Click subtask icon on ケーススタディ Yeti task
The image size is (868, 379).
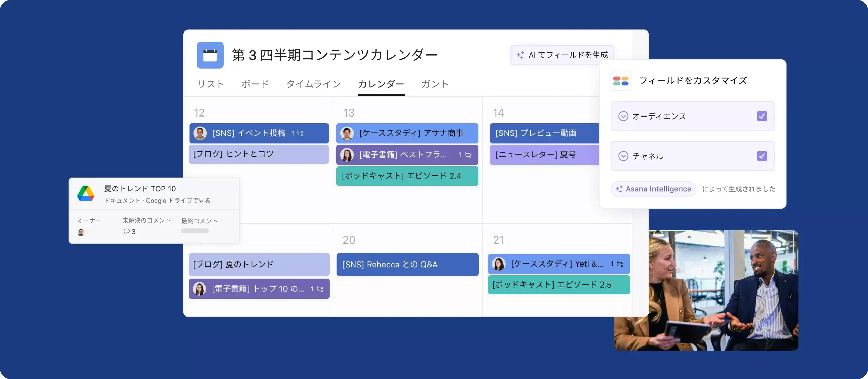[620, 264]
